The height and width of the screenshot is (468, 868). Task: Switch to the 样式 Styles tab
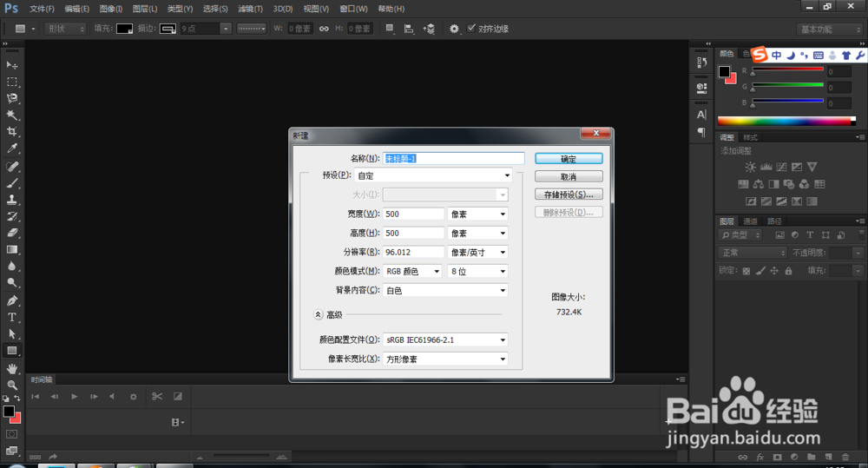(x=750, y=137)
